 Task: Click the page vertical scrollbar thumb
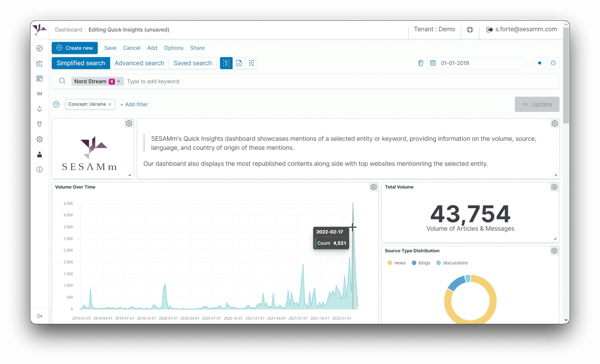(x=566, y=75)
